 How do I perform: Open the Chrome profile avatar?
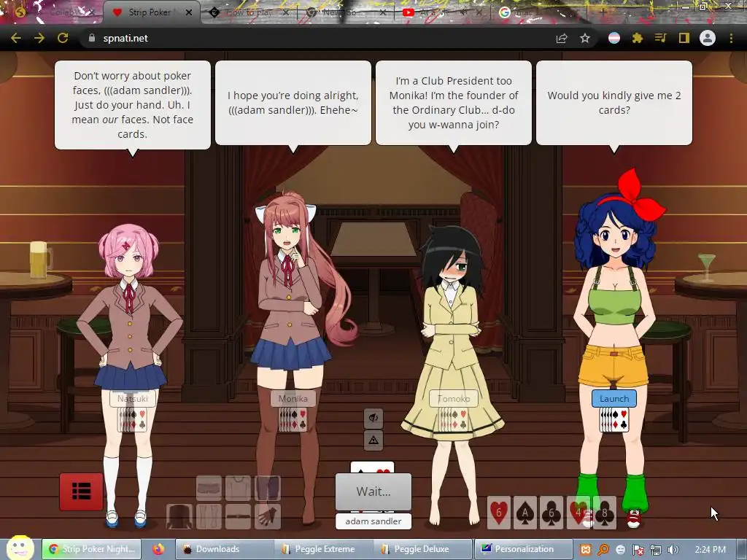pyautogui.click(x=708, y=38)
